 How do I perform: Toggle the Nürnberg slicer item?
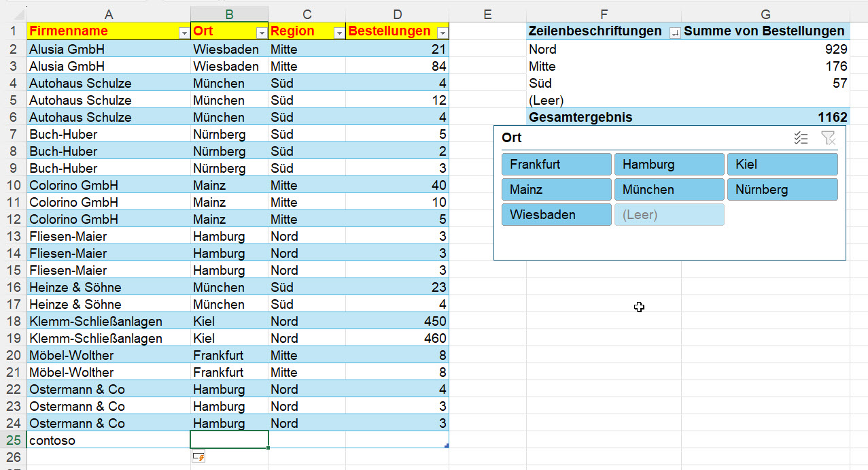pos(782,190)
